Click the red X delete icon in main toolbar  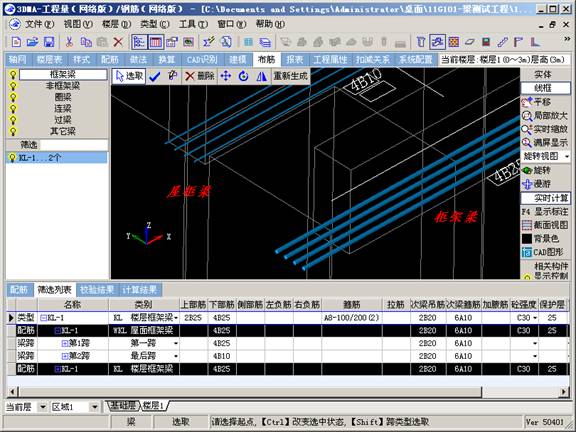[118, 42]
